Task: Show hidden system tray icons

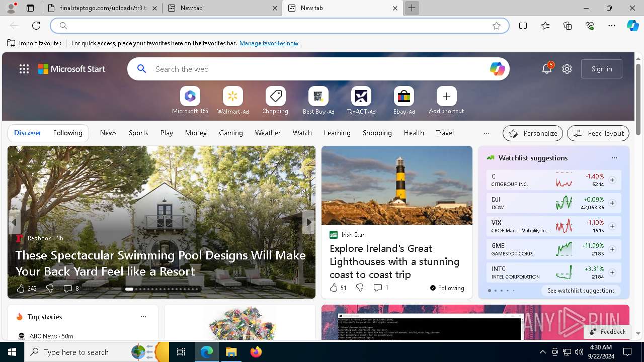Action: pos(542,352)
